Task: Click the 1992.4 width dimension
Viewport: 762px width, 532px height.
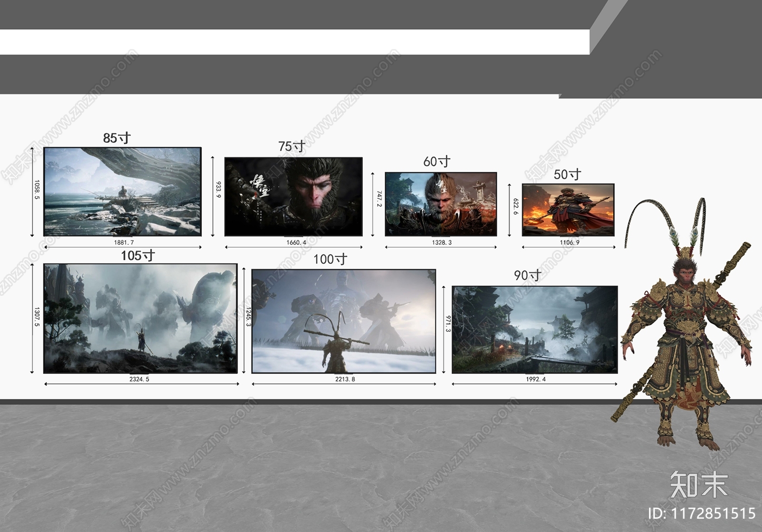Action: pos(536,379)
